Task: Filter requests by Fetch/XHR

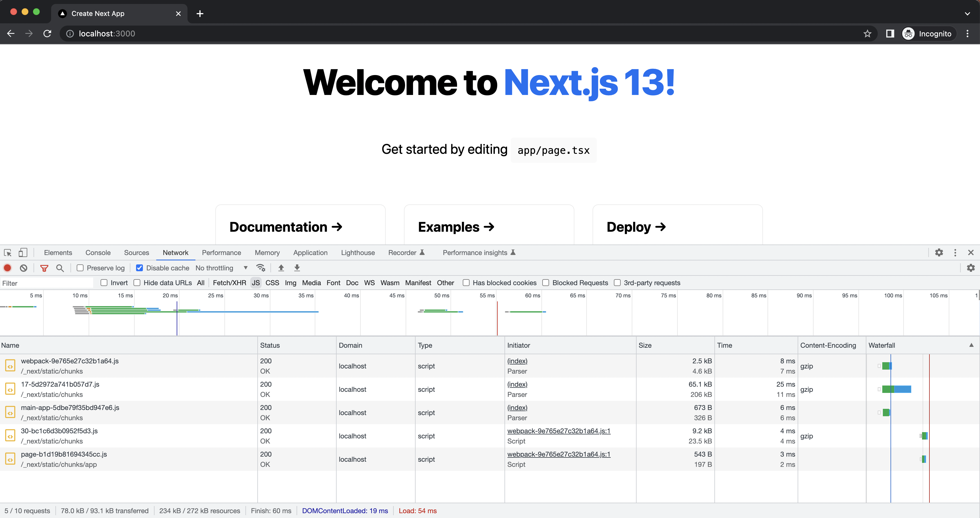Action: (230, 283)
